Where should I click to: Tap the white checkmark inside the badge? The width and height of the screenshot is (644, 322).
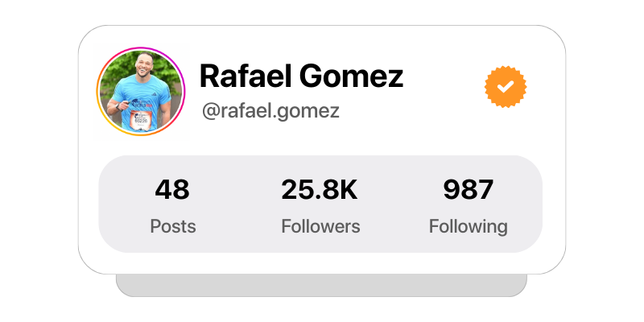tap(506, 87)
